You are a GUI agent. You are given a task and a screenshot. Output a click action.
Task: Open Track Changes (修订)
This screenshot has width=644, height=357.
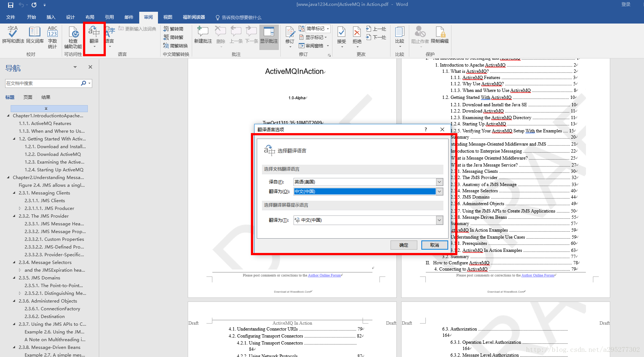click(x=290, y=37)
